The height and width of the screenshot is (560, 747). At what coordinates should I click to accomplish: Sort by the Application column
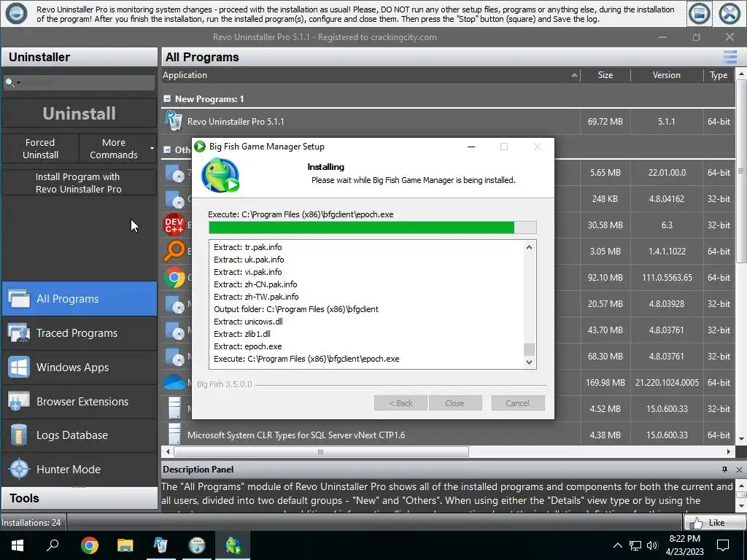pos(370,75)
